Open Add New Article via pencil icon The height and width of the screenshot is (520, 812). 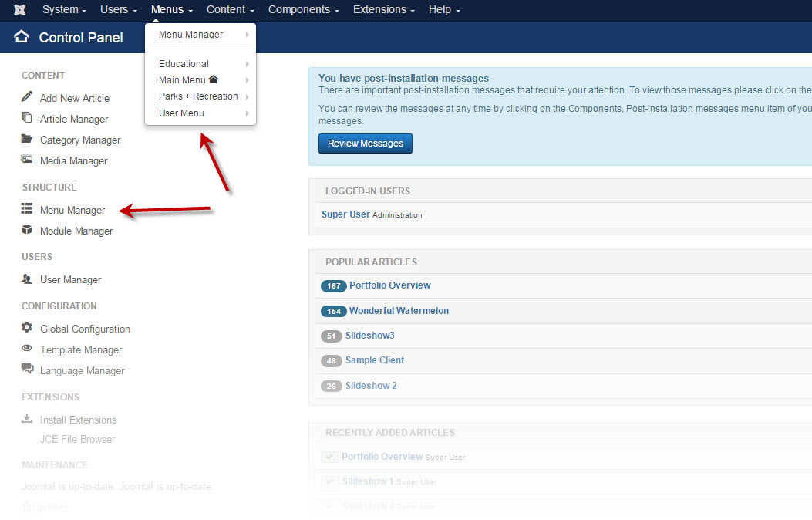tap(25, 98)
